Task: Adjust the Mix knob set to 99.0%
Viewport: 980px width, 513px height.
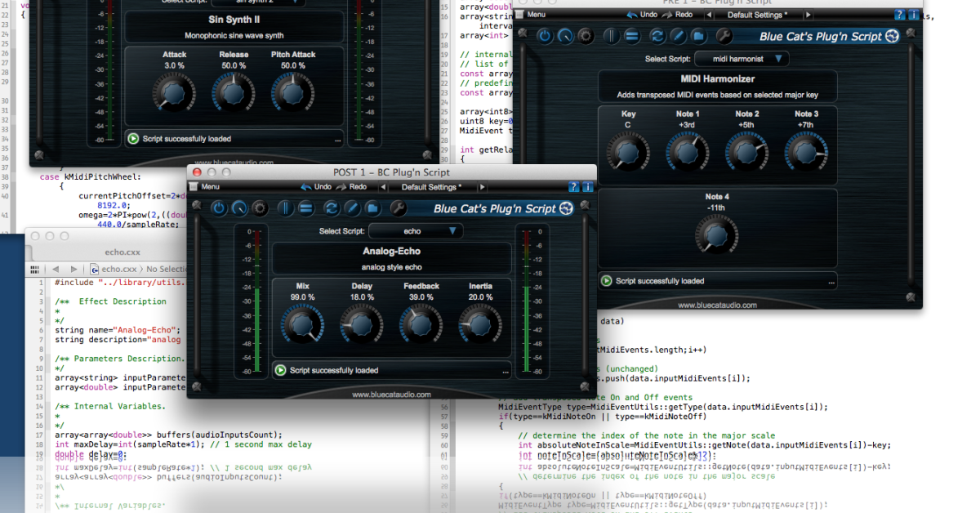Action: pos(301,323)
